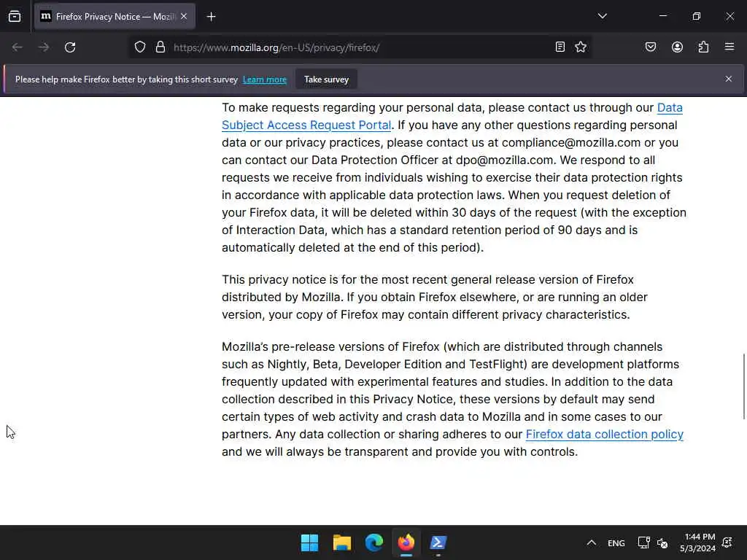View site security padlock information

point(160,47)
